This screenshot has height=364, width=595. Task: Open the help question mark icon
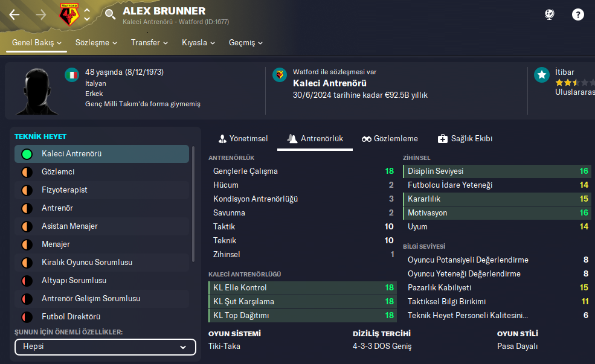tap(578, 14)
